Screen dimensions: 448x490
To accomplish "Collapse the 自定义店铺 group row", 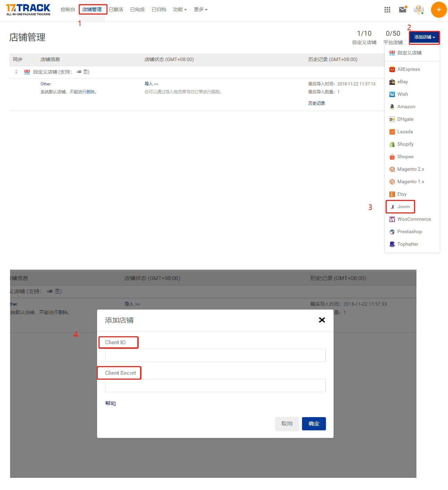I will tap(16, 72).
